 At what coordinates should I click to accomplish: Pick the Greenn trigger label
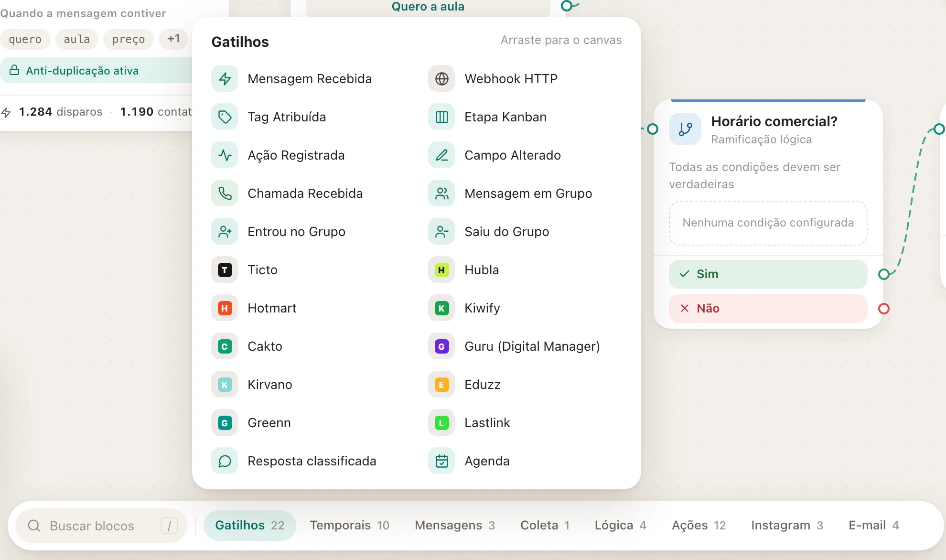[269, 423]
